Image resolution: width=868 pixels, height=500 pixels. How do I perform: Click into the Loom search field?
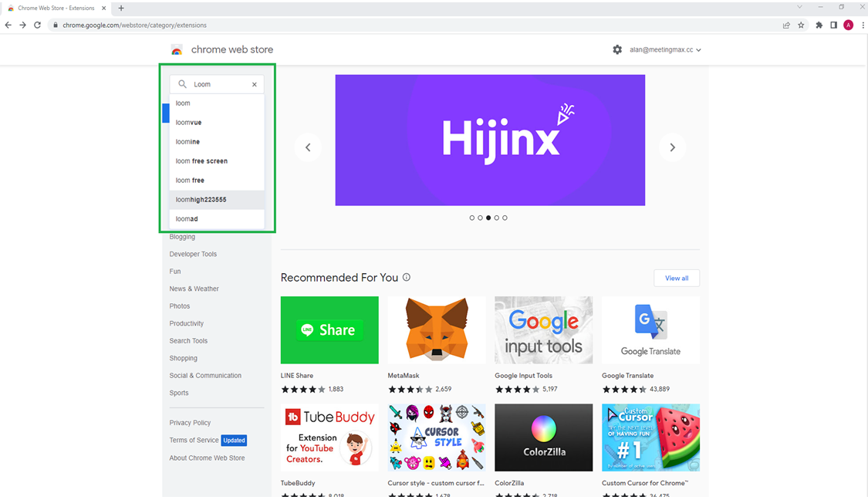pos(218,84)
